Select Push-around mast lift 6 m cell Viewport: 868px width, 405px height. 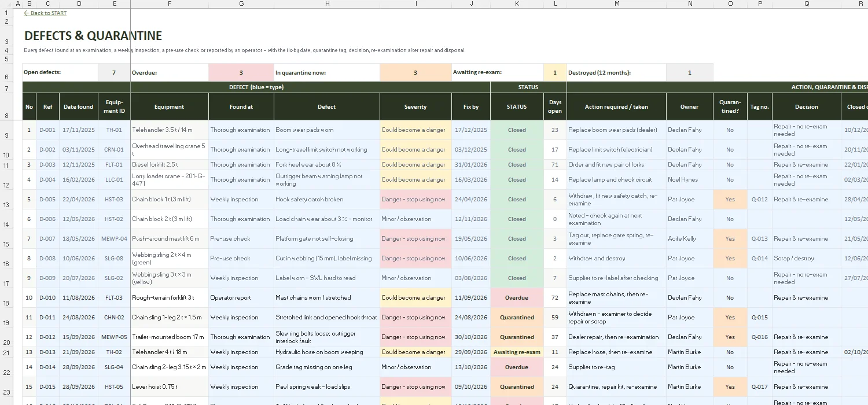[170, 239]
